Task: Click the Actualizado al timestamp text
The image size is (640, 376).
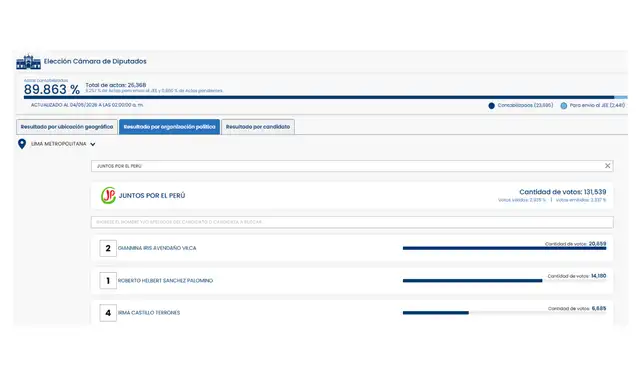Action: (x=87, y=105)
